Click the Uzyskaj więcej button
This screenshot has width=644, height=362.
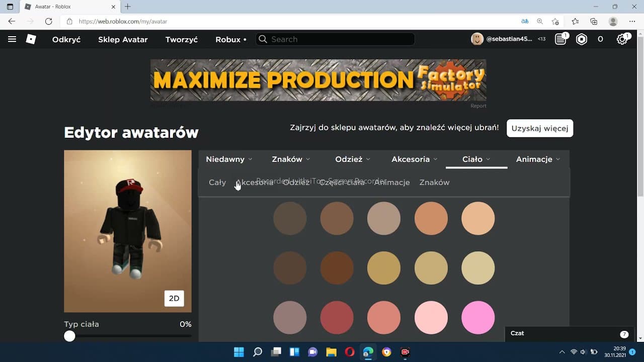click(x=540, y=128)
